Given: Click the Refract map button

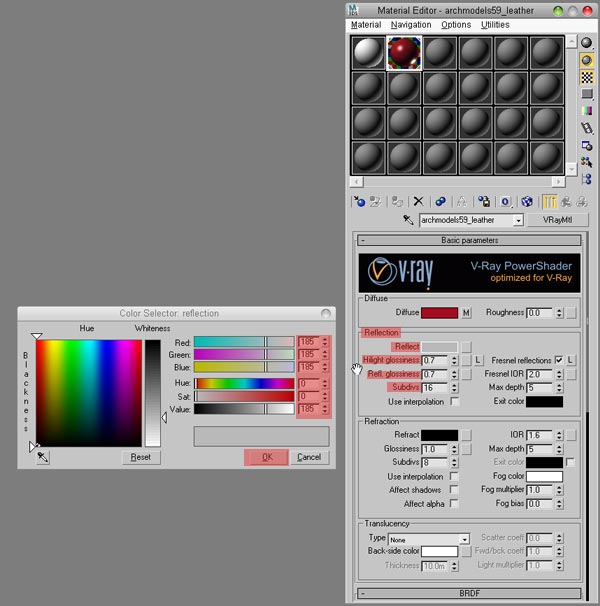Looking at the screenshot, I should tap(466, 435).
